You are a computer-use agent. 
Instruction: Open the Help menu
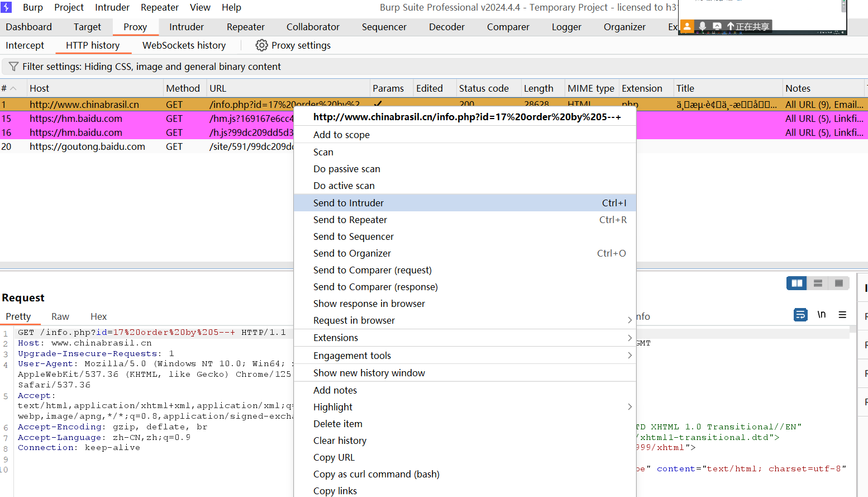pos(231,7)
